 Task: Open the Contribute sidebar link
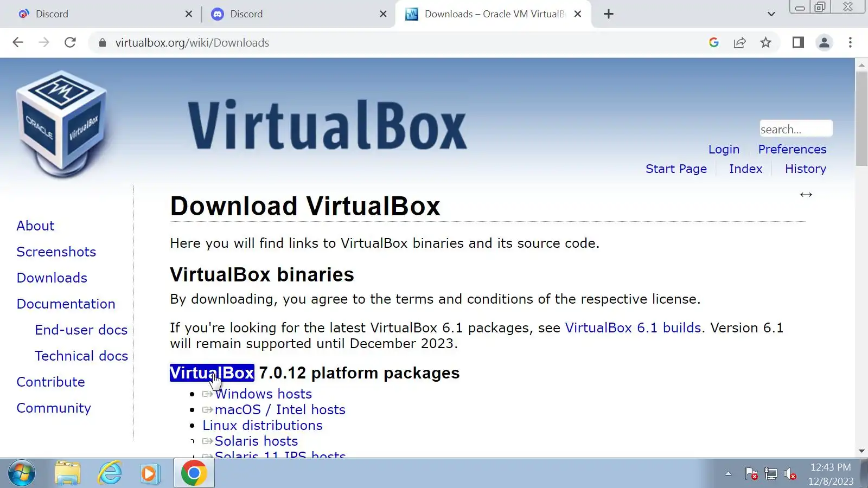coord(50,382)
